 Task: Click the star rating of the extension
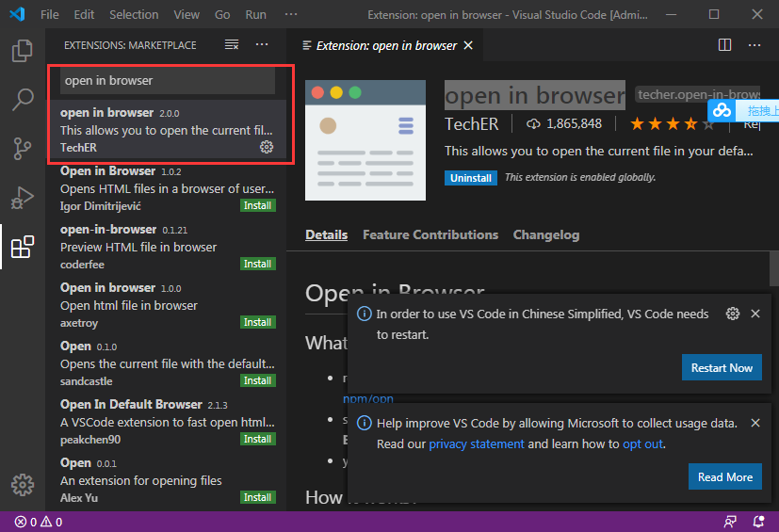[x=673, y=123]
